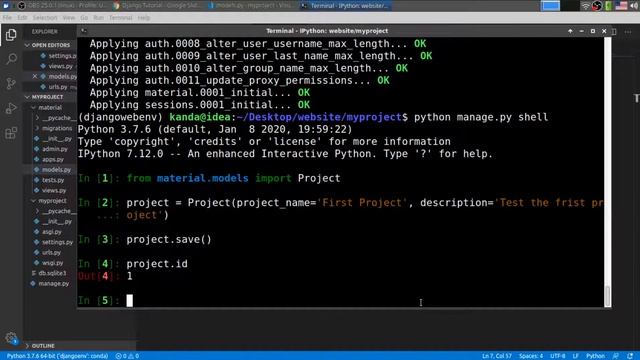Viewport: 640px width, 360px height.
Task: Open apps.py in the file tree
Action: tap(49, 160)
